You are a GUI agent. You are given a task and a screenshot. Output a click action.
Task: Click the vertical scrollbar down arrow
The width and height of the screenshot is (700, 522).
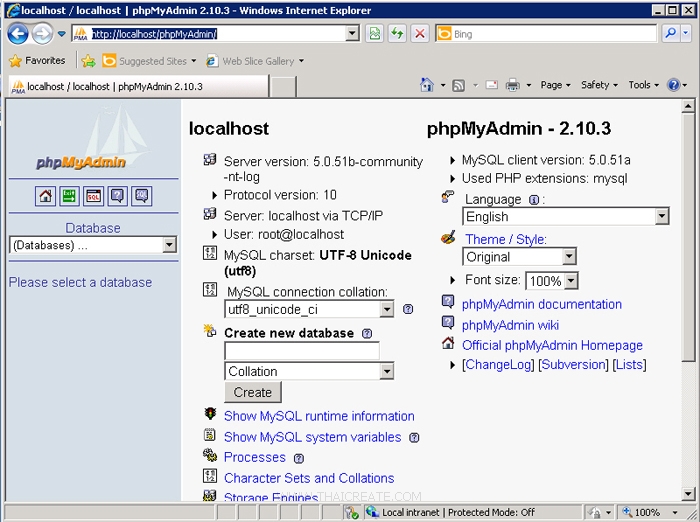[x=688, y=493]
